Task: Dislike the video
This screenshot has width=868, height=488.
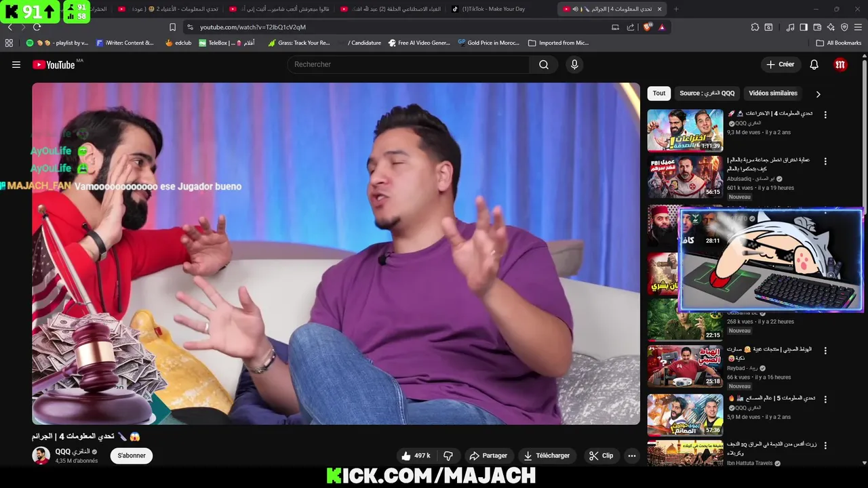Action: pos(448,455)
